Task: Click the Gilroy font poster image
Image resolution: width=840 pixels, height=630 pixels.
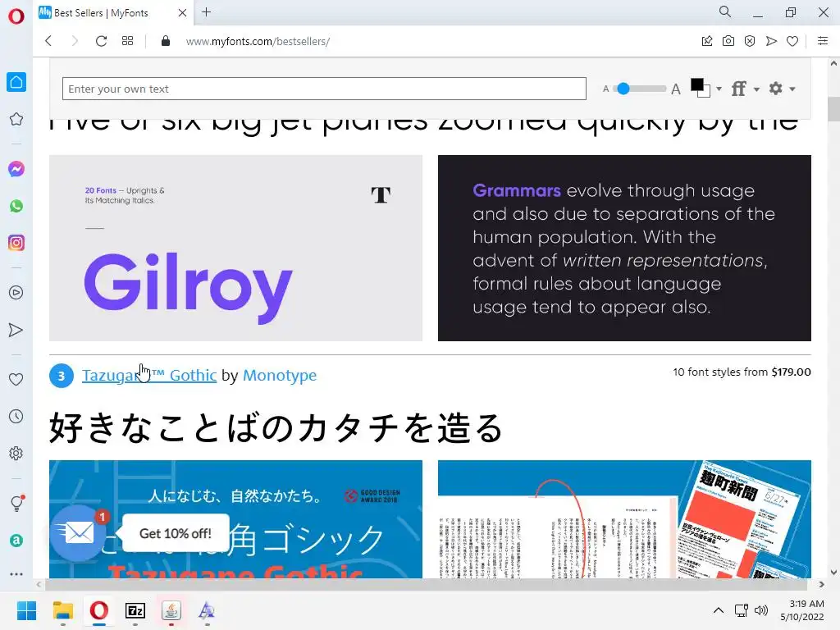Action: [x=235, y=248]
